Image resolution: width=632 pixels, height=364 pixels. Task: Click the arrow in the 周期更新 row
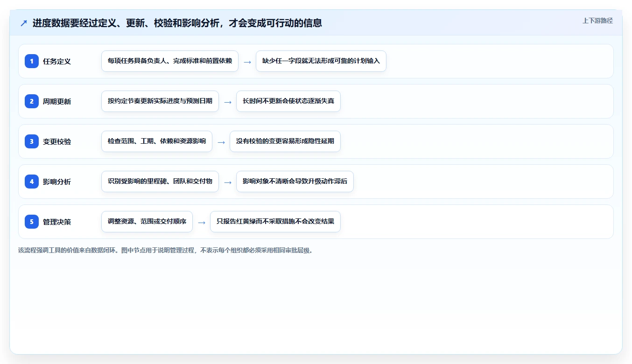pyautogui.click(x=228, y=102)
